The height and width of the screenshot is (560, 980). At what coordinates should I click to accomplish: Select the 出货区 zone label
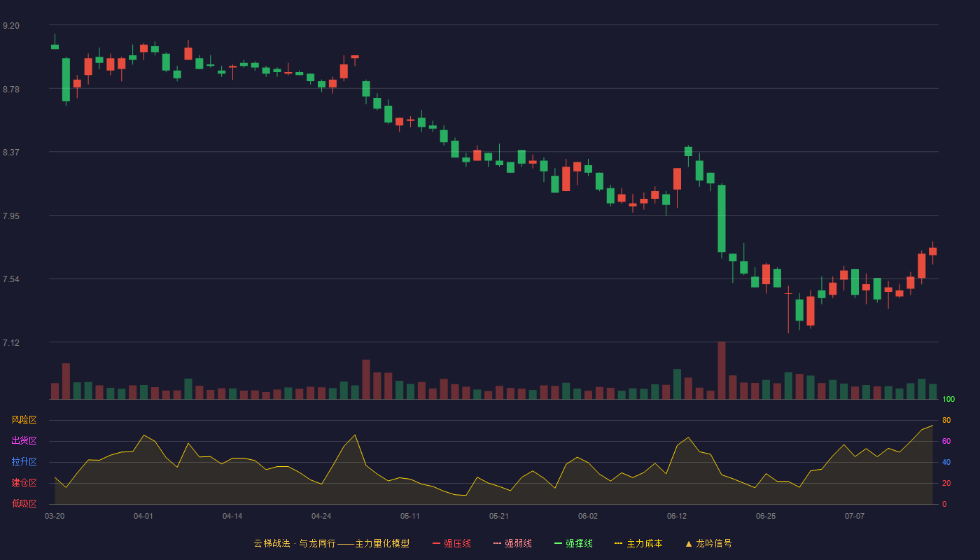coord(24,441)
